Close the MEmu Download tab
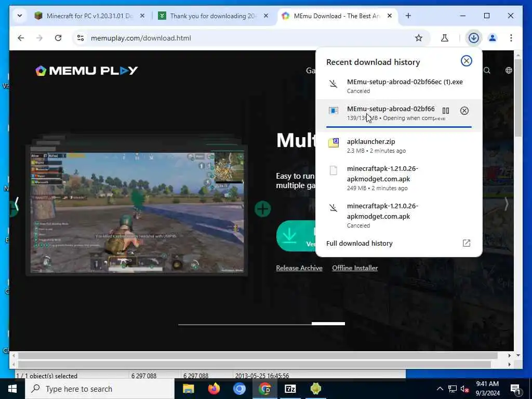This screenshot has width=532, height=399. coord(390,16)
